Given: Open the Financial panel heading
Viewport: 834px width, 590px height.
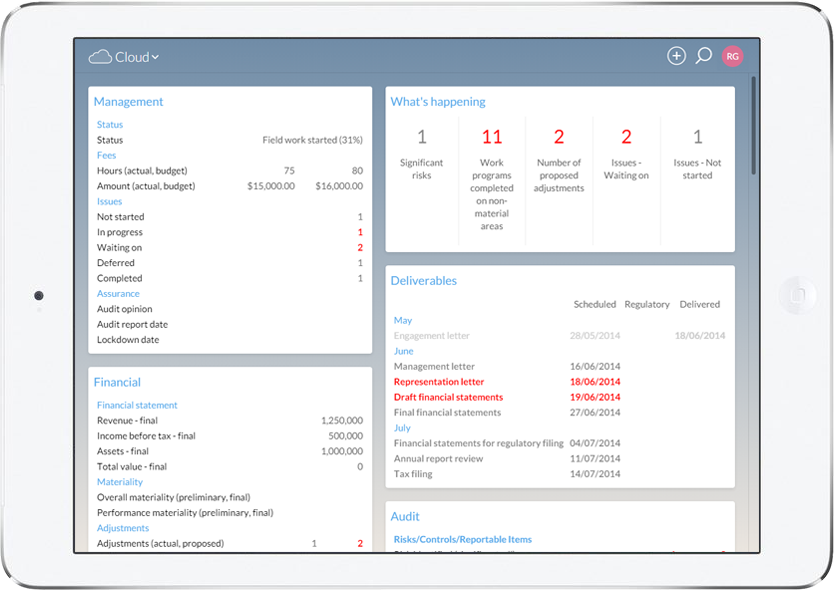Looking at the screenshot, I should [117, 382].
